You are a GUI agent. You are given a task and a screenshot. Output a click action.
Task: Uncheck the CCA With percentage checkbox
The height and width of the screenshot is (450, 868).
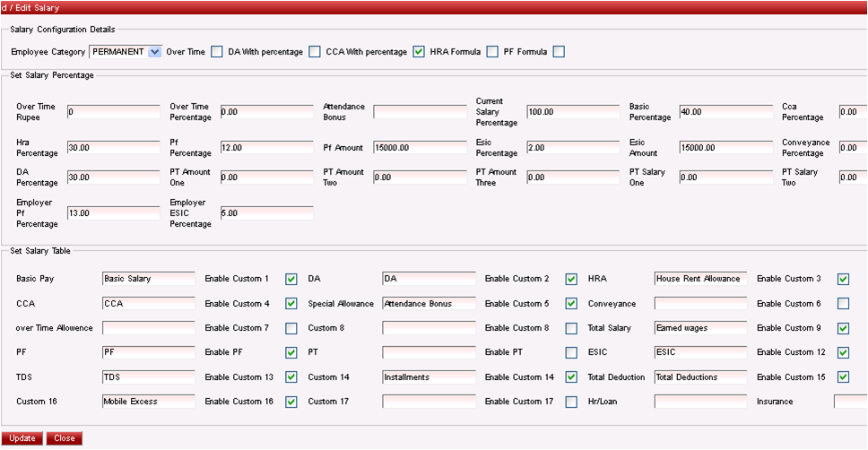click(419, 52)
